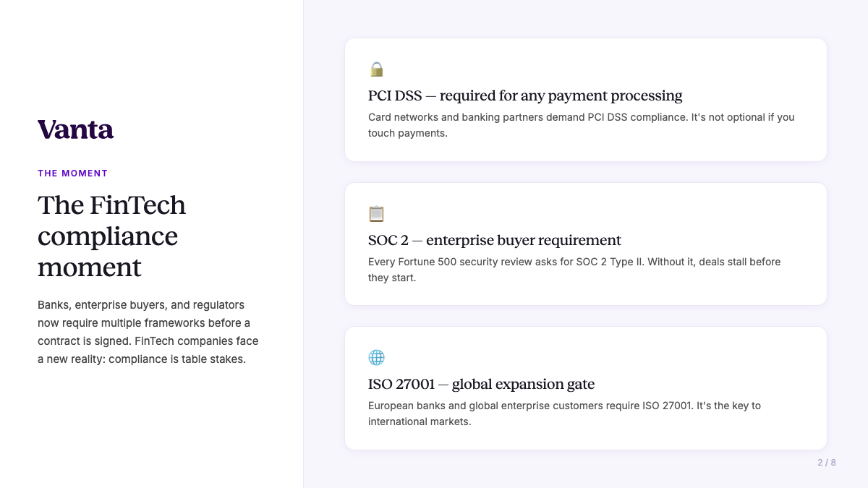The image size is (868, 488).
Task: Select the ISO 27001 global expansion heading
Action: click(x=482, y=384)
